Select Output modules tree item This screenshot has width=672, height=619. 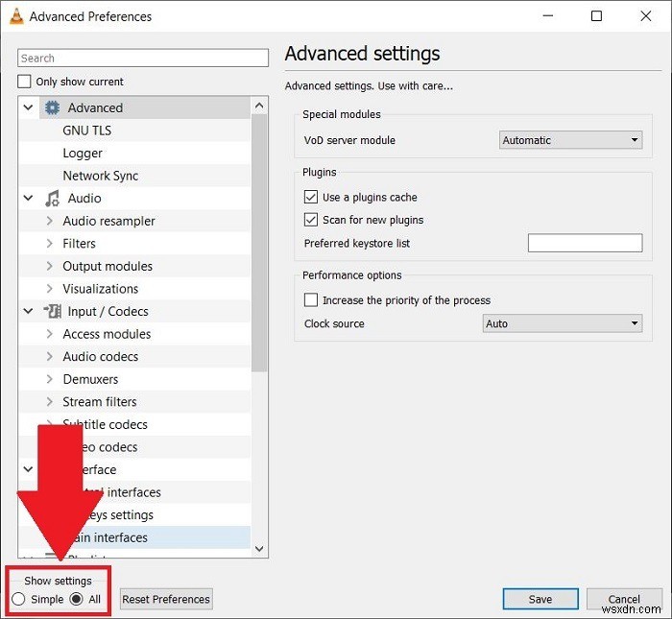[x=108, y=266]
